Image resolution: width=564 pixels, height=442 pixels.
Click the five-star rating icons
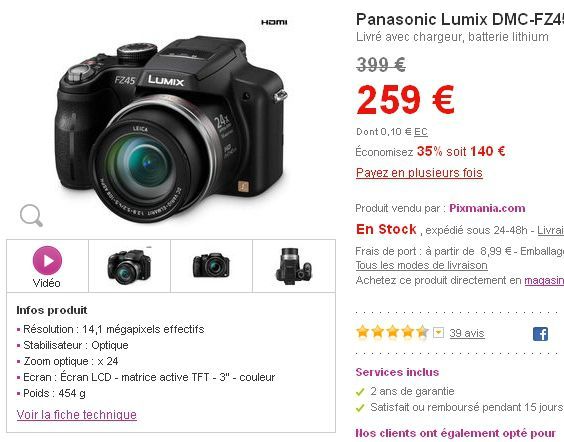pyautogui.click(x=392, y=332)
